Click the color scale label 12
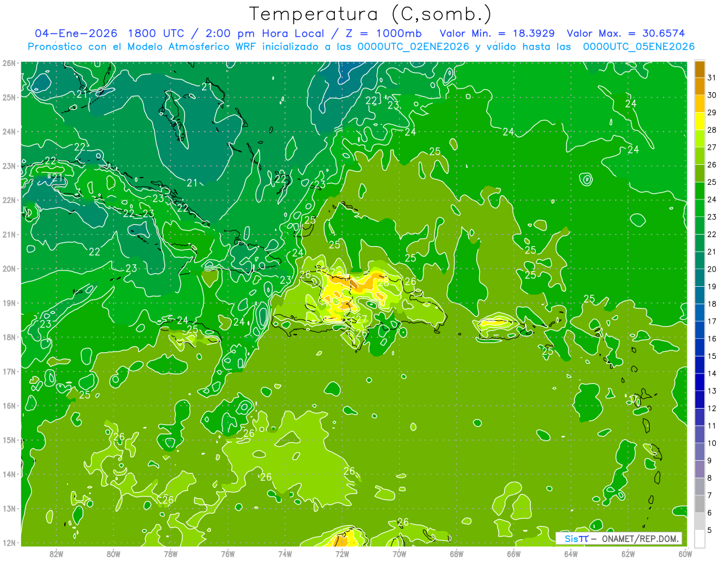The image size is (728, 562). (x=712, y=408)
